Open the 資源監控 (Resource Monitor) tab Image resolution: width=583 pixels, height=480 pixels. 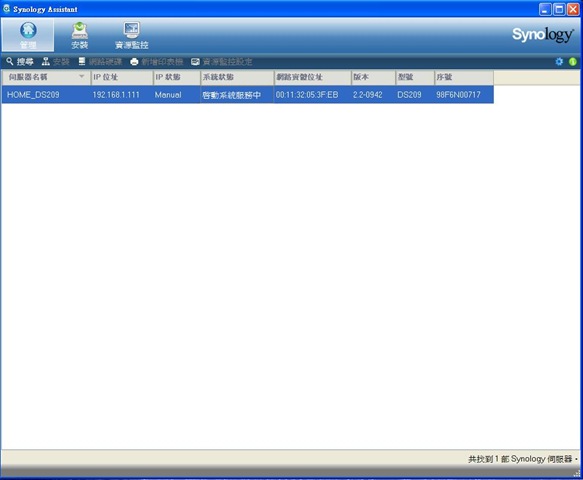(132, 35)
